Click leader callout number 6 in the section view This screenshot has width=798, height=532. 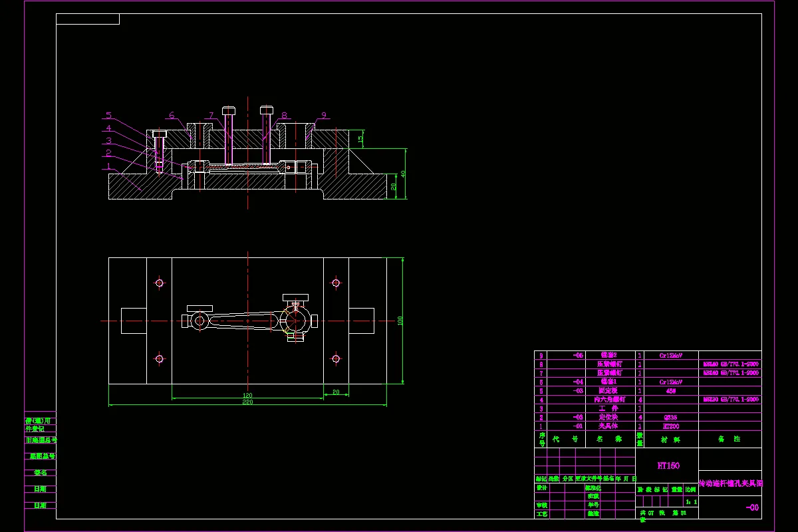(x=171, y=115)
